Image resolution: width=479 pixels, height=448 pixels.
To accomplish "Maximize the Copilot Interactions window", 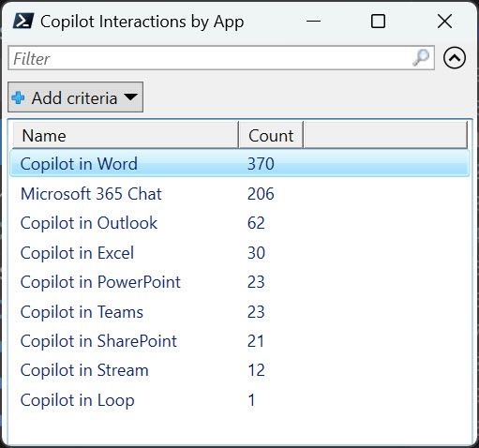I will pyautogui.click(x=378, y=22).
